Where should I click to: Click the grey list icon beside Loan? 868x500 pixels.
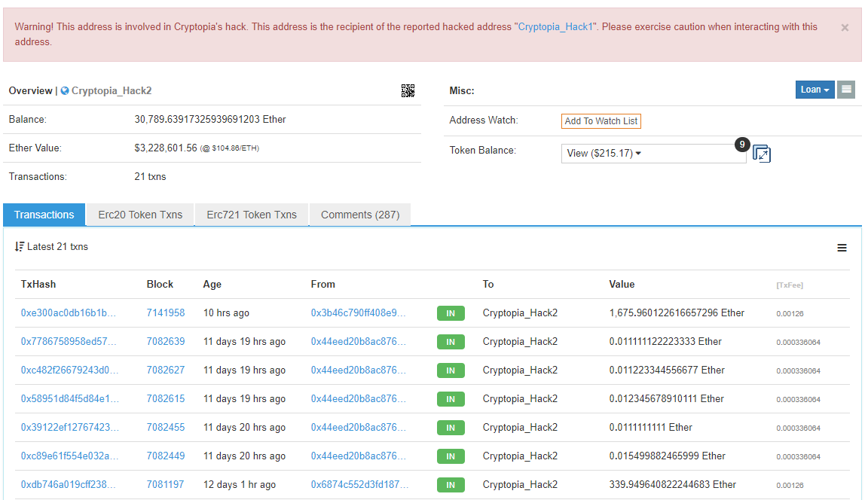click(846, 90)
